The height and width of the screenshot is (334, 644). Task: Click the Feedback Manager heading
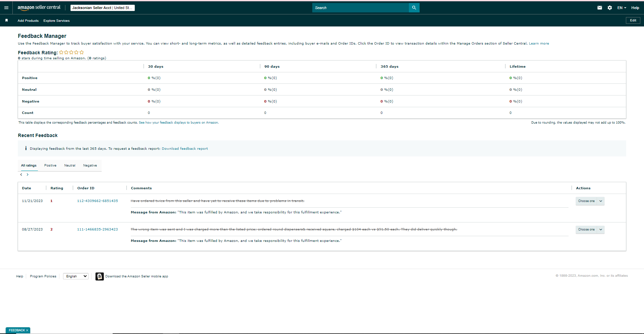[x=42, y=36]
